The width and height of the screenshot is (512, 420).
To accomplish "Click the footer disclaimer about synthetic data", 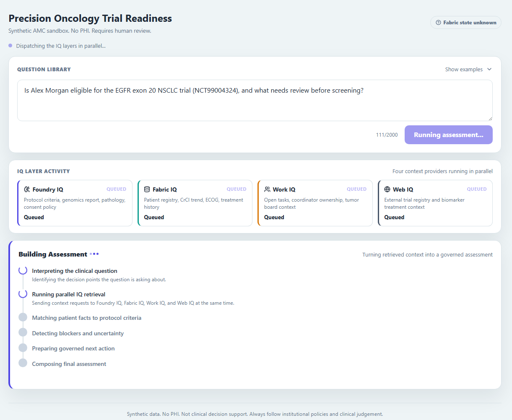I will click(255, 414).
